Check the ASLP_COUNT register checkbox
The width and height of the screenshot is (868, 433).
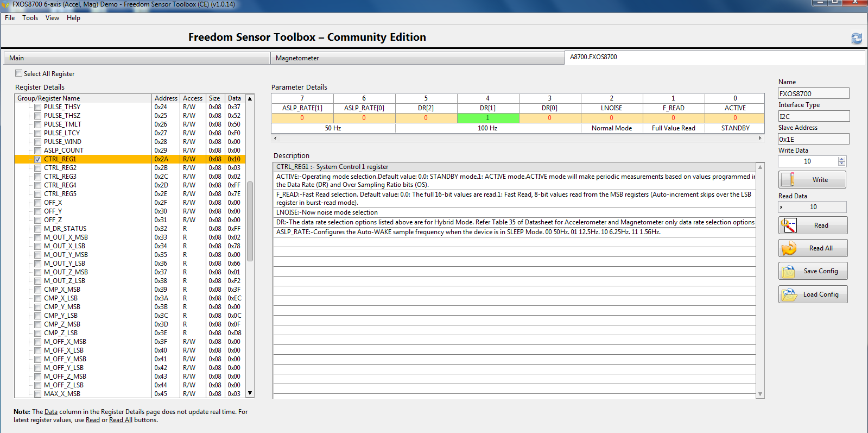pyautogui.click(x=37, y=150)
